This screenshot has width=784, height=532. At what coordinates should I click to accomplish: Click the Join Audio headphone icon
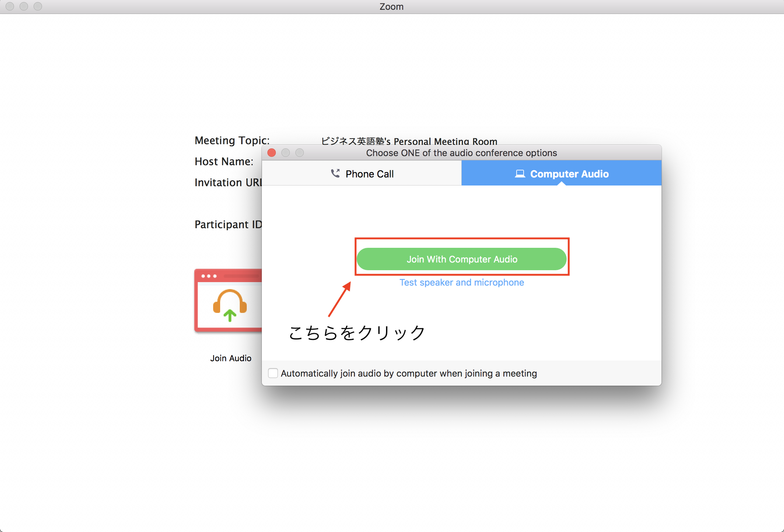[x=228, y=301]
